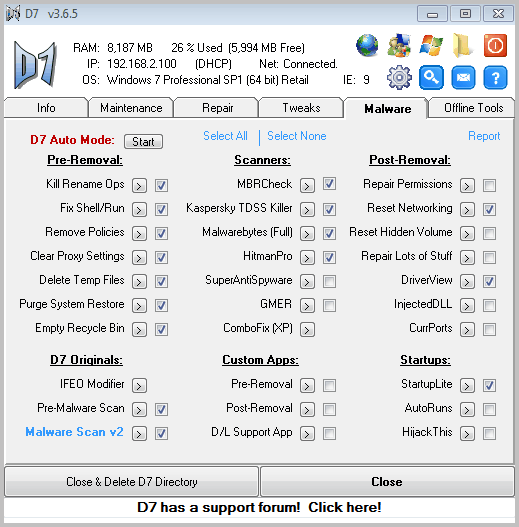Open the yellow folder icon
This screenshot has width=519, height=527.
(x=463, y=45)
